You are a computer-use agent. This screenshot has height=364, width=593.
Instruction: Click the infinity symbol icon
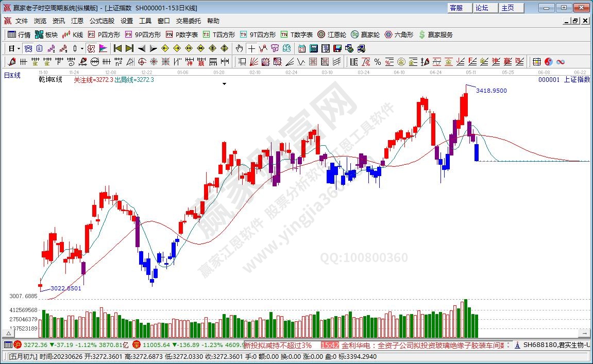point(560,62)
